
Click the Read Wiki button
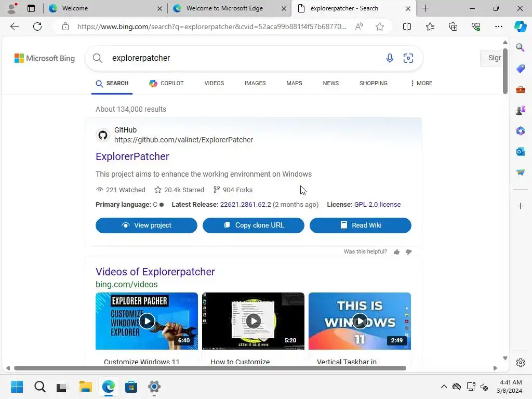pyautogui.click(x=361, y=225)
